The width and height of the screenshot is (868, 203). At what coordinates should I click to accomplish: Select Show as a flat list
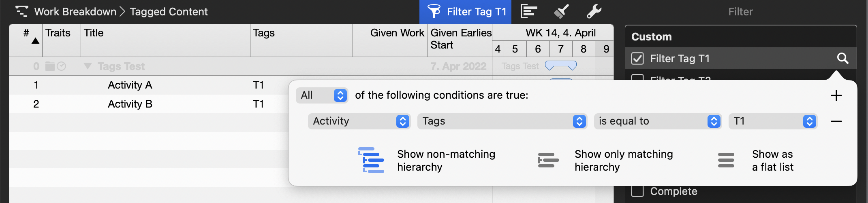(x=755, y=161)
